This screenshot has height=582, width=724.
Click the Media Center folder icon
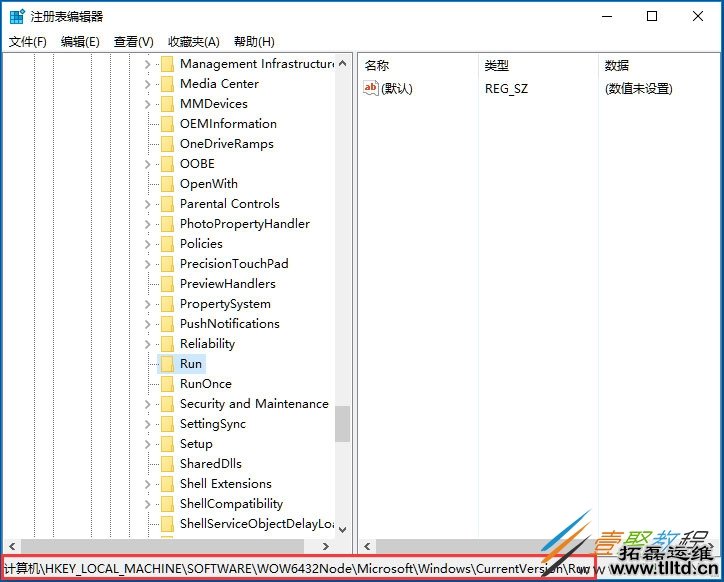(x=167, y=84)
